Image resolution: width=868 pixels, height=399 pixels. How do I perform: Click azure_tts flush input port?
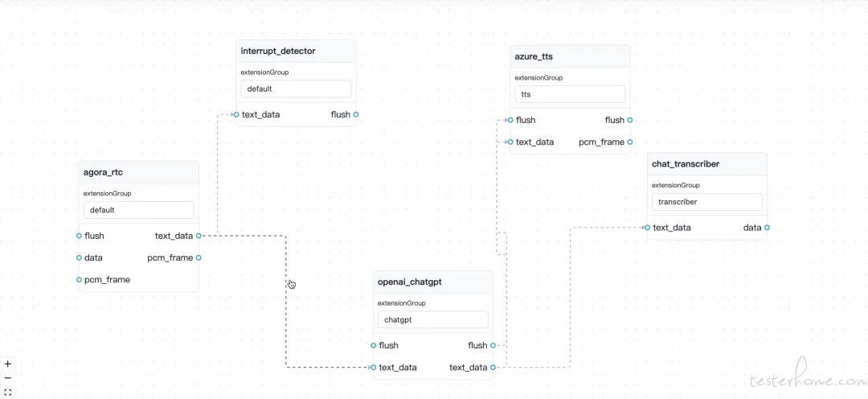[510, 120]
